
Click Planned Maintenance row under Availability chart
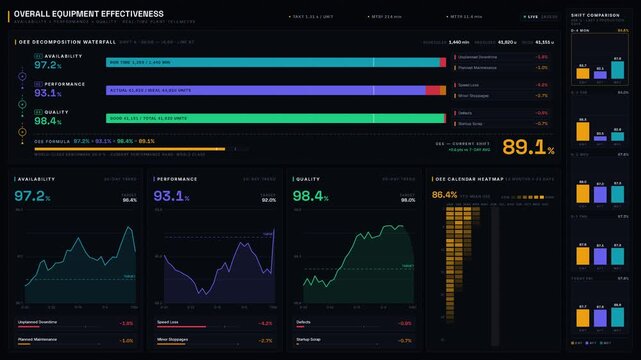click(76, 340)
